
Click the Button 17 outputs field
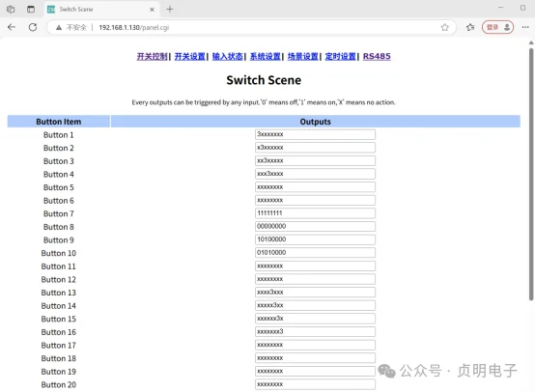(315, 345)
